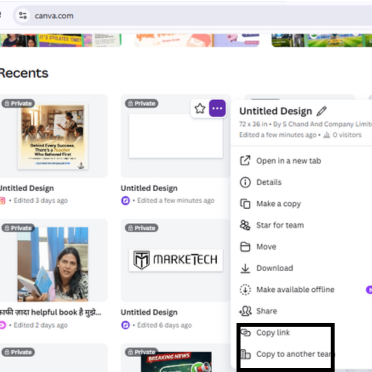Select Open in a new tab
This screenshot has width=372, height=372.
289,161
